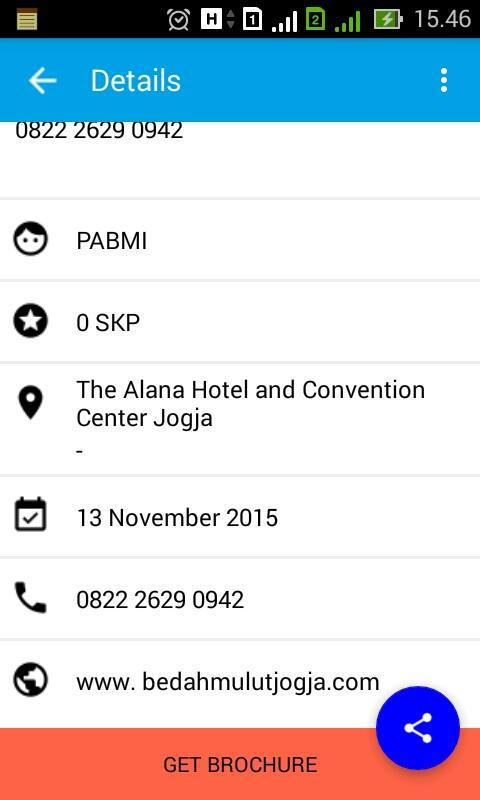Screen dimensions: 480x800
Task: Tap the calendar icon
Action: pos(31,515)
